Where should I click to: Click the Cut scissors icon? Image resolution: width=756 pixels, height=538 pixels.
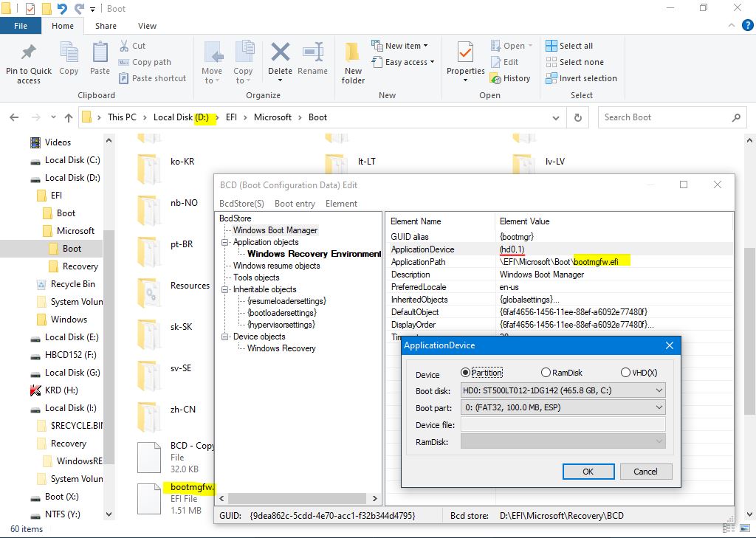[x=124, y=46]
